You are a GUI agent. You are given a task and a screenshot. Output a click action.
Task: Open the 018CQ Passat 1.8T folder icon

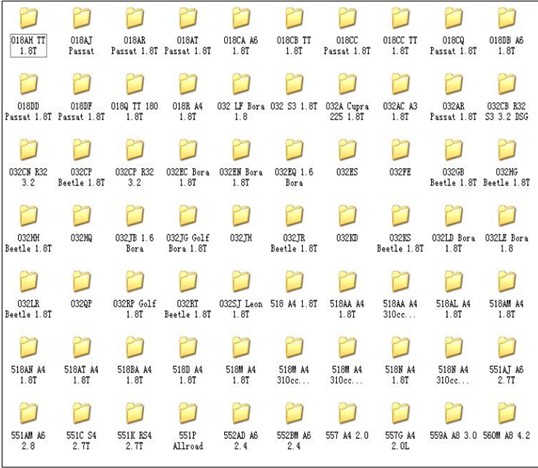(454, 18)
